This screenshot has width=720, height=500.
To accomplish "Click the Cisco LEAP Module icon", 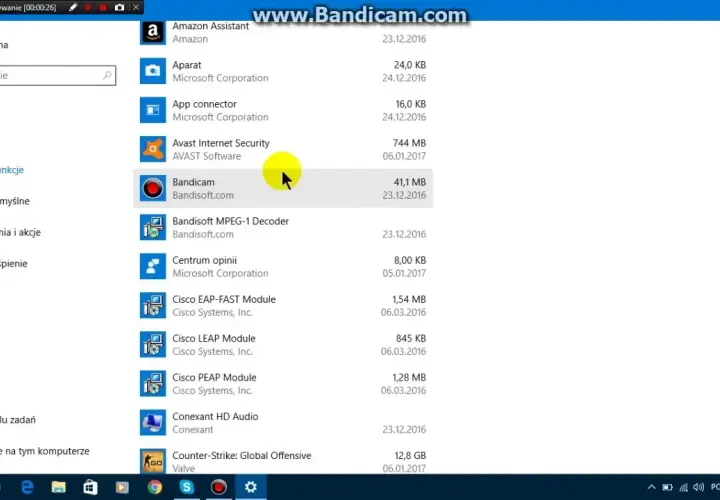I will point(153,344).
